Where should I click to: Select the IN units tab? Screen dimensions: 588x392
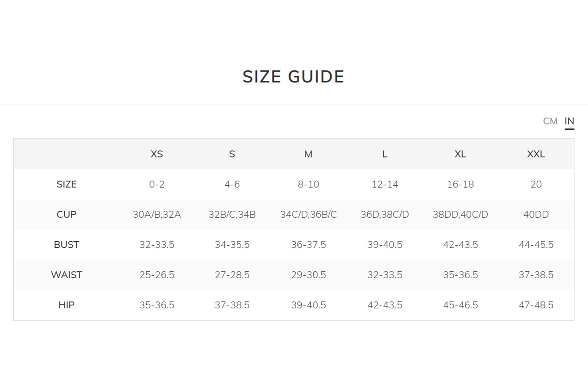[x=569, y=121]
